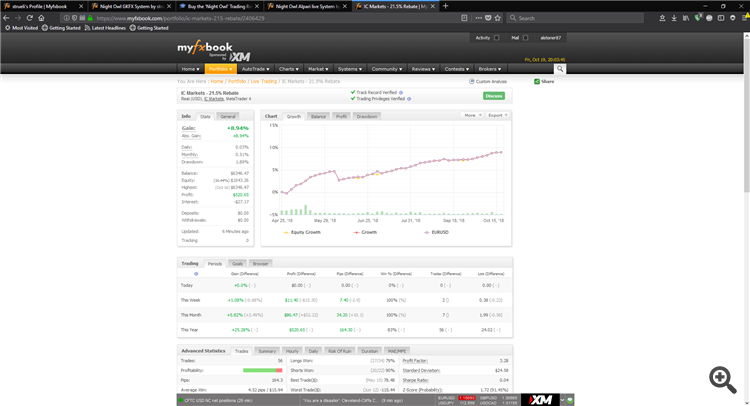Switch to 'strueli's Profile' browser tab
Image resolution: width=750 pixels, height=406 pixels.
point(43,6)
